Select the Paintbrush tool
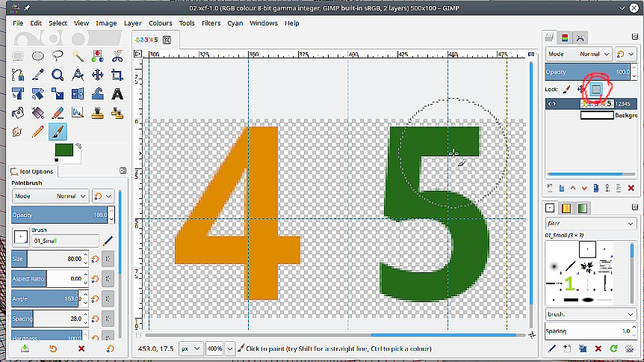644x362 pixels. click(58, 132)
